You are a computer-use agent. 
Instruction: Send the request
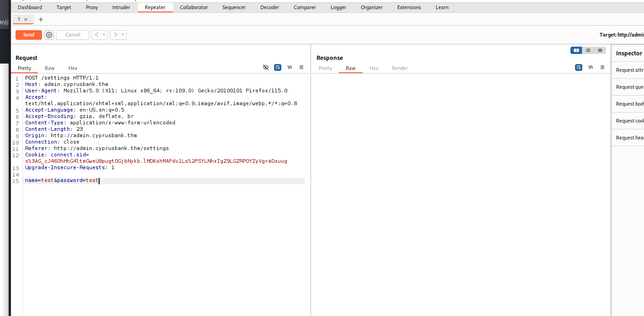[x=29, y=35]
